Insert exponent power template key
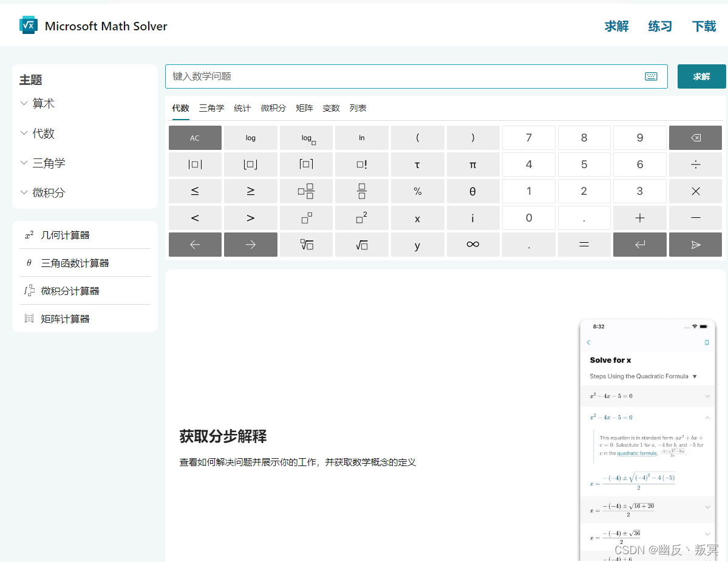The width and height of the screenshot is (728, 562). pyautogui.click(x=306, y=218)
